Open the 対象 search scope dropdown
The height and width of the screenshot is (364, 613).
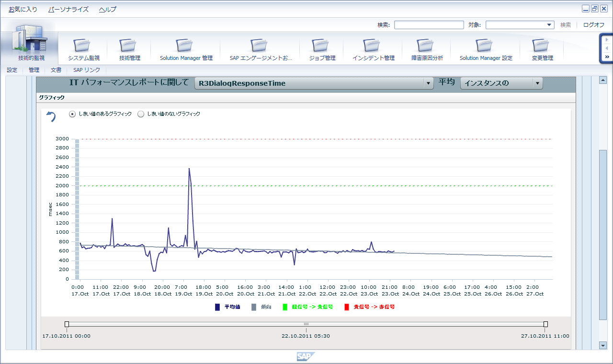(520, 25)
